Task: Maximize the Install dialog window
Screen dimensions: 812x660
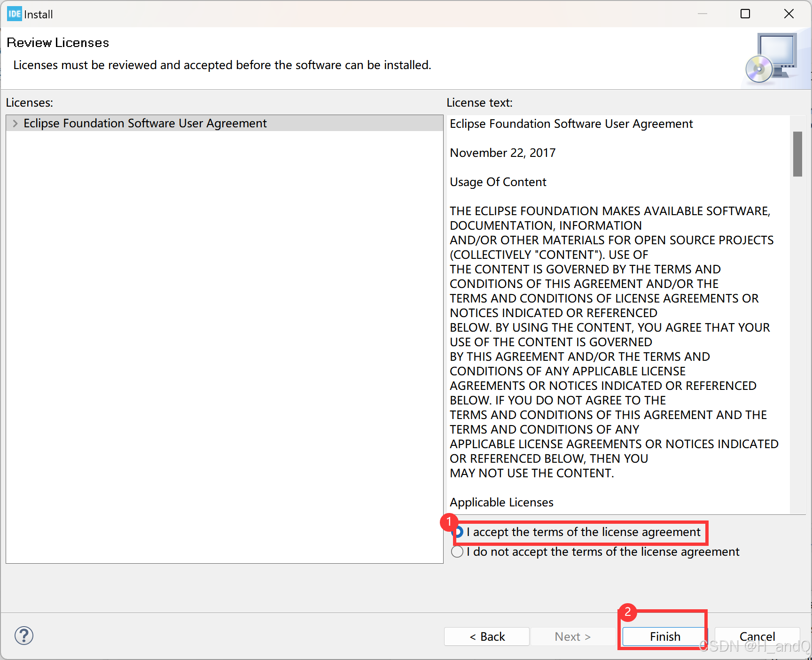Action: [x=745, y=14]
